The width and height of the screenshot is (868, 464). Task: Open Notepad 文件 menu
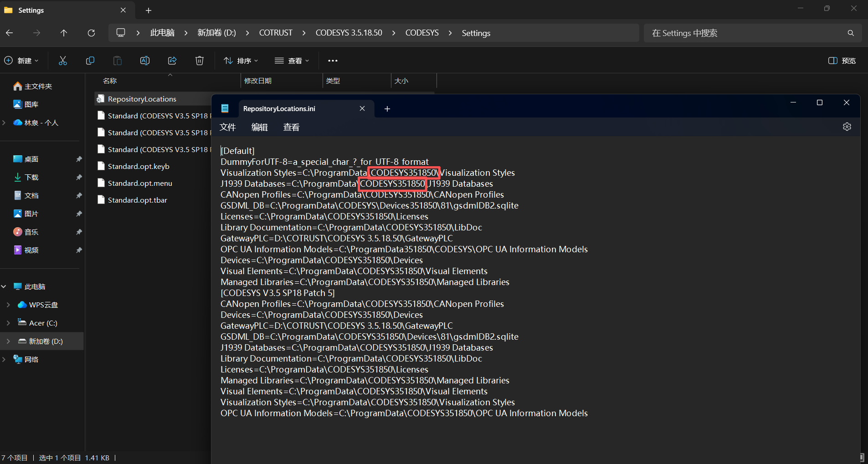click(x=228, y=127)
